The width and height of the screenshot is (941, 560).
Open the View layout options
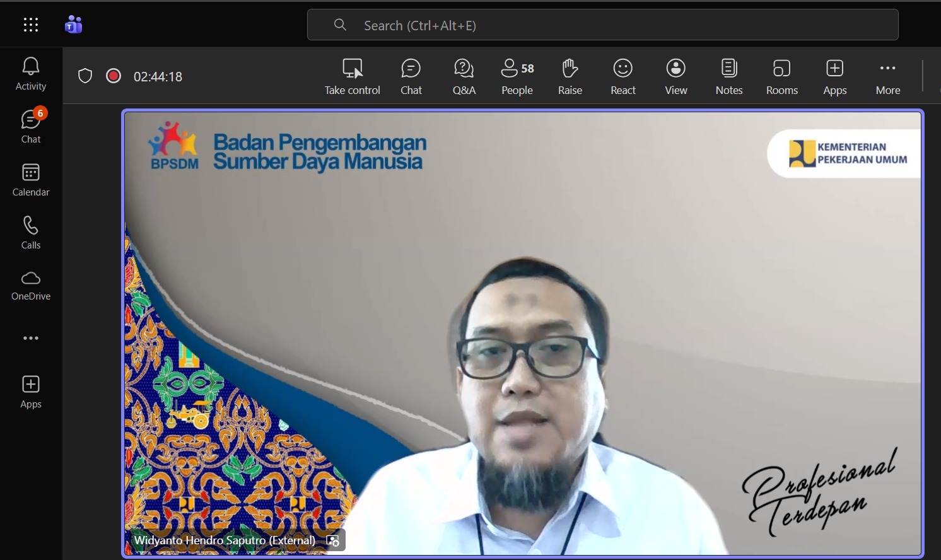(x=675, y=76)
